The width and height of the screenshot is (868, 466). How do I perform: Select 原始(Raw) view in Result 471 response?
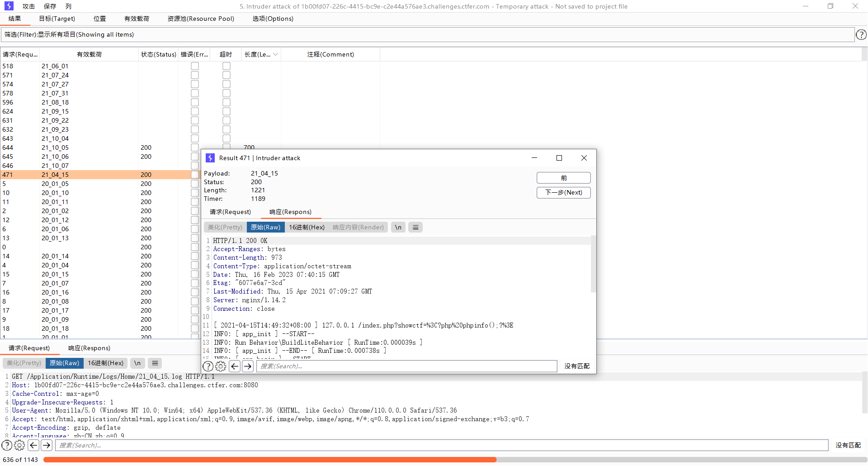[265, 227]
